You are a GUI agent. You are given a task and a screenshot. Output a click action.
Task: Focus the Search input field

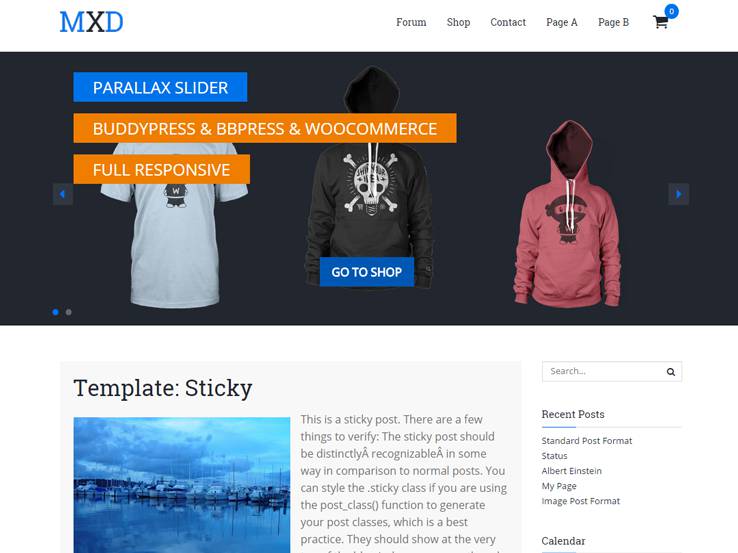point(604,371)
